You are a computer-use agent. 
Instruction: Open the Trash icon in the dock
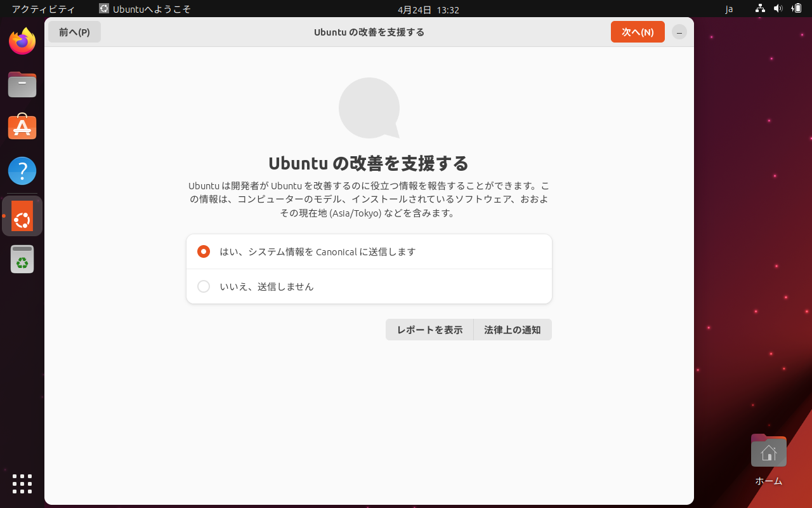pos(22,259)
